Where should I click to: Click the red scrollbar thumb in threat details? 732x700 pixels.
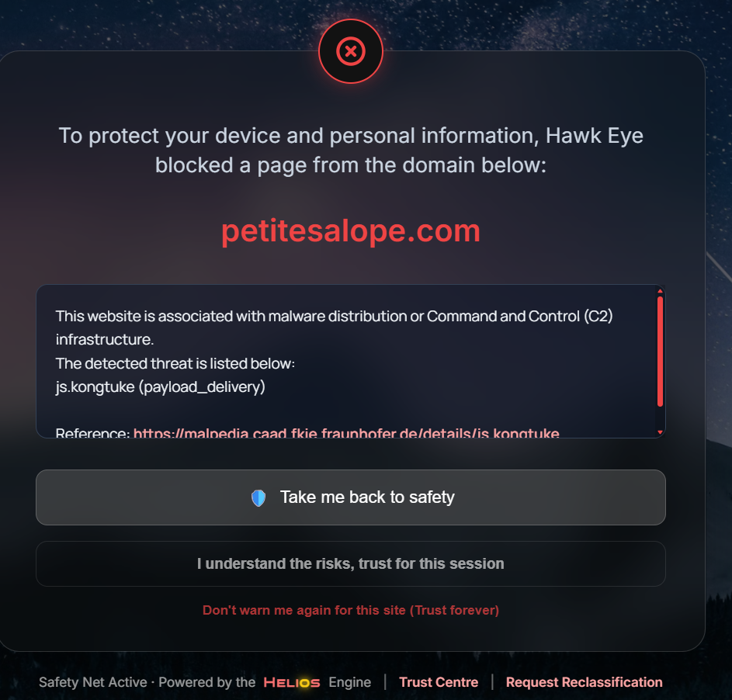tap(660, 351)
